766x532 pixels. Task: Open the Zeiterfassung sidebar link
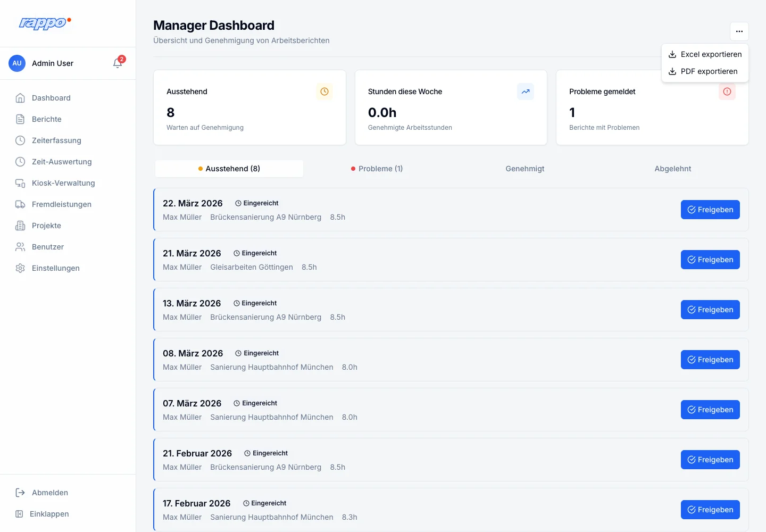point(68,140)
